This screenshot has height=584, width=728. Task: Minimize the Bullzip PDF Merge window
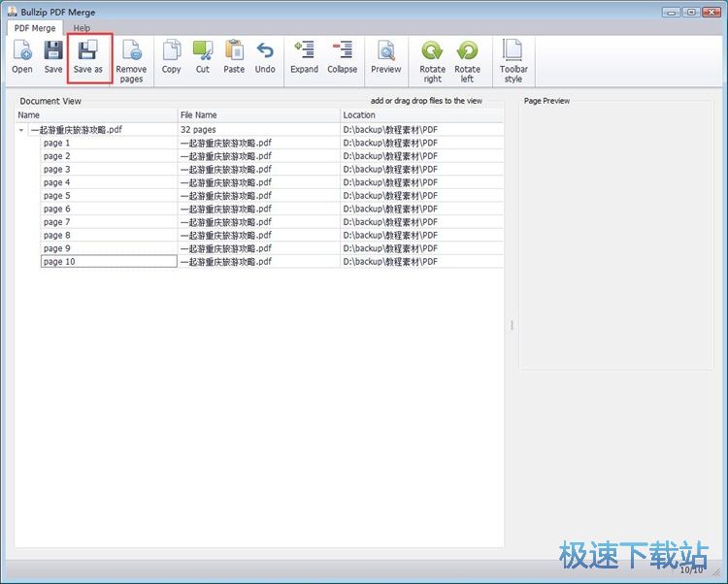coord(672,12)
